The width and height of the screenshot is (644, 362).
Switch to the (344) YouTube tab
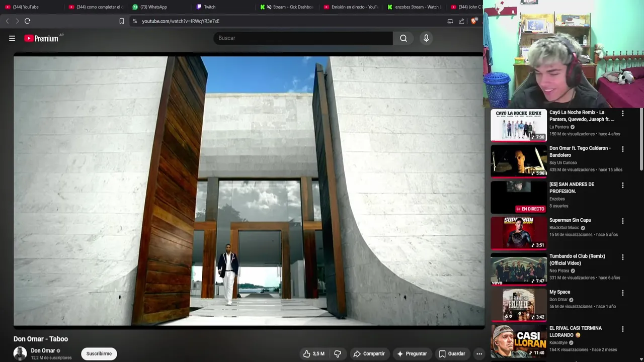(x=32, y=7)
